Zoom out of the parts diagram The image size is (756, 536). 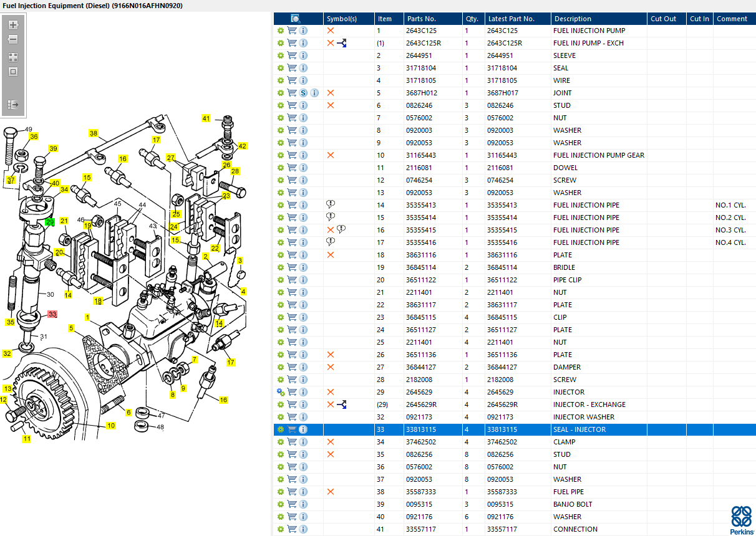(x=13, y=39)
